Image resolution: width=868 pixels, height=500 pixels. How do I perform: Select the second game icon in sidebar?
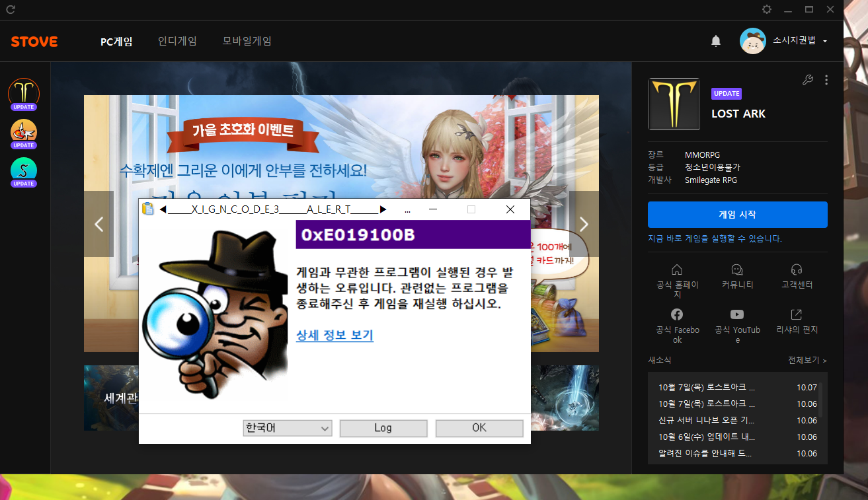point(24,131)
